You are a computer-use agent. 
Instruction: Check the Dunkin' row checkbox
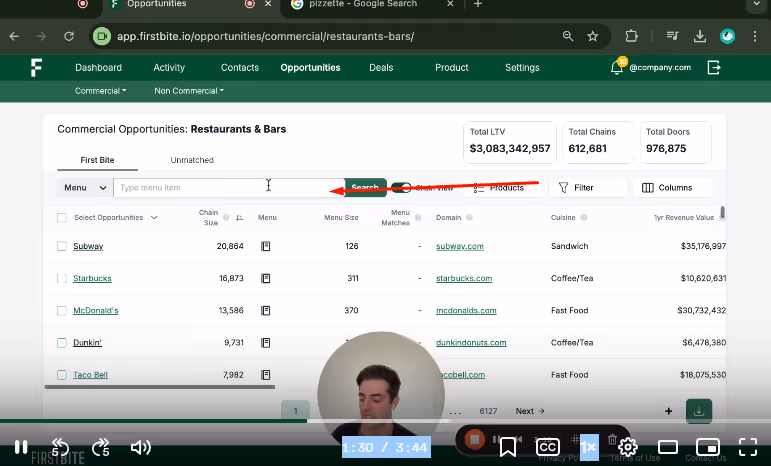(61, 343)
